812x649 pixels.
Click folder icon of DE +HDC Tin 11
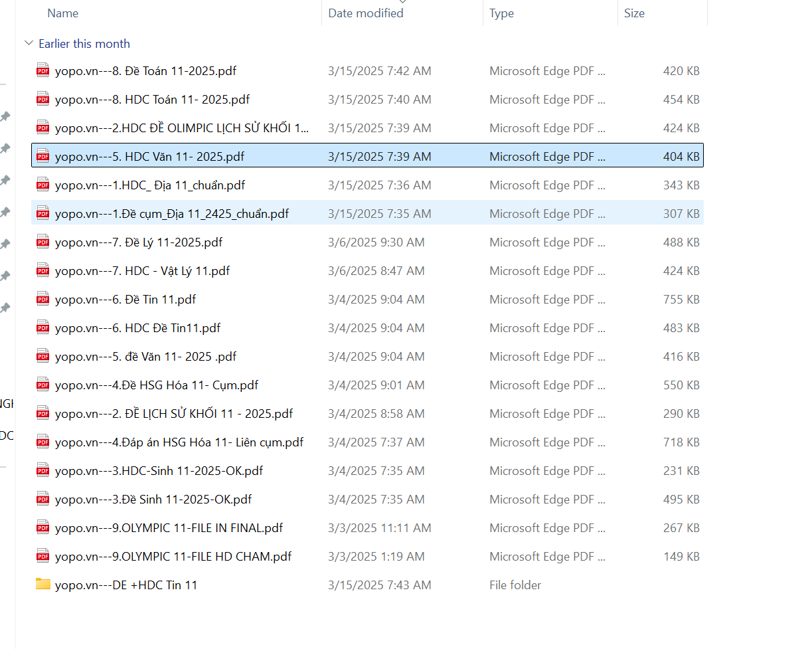point(43,585)
